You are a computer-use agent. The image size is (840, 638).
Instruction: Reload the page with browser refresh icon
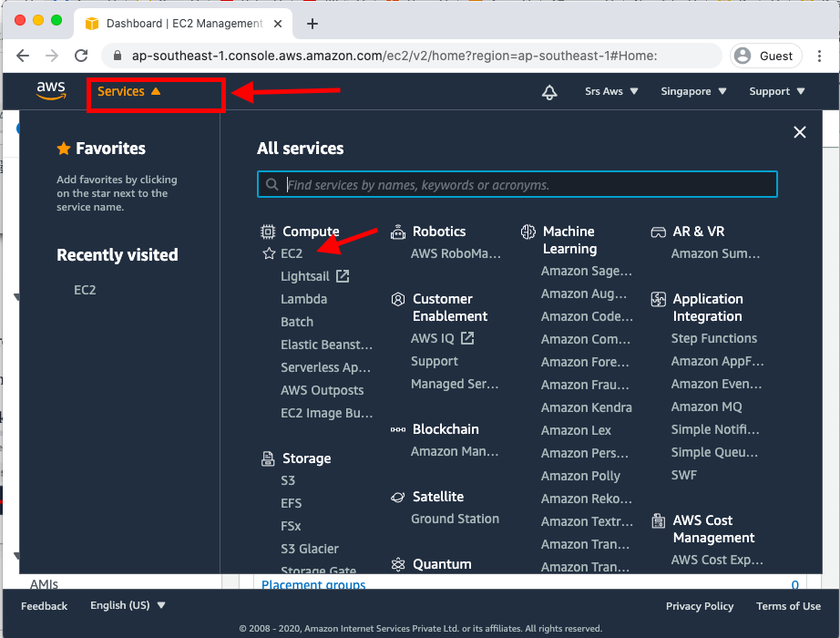click(81, 56)
